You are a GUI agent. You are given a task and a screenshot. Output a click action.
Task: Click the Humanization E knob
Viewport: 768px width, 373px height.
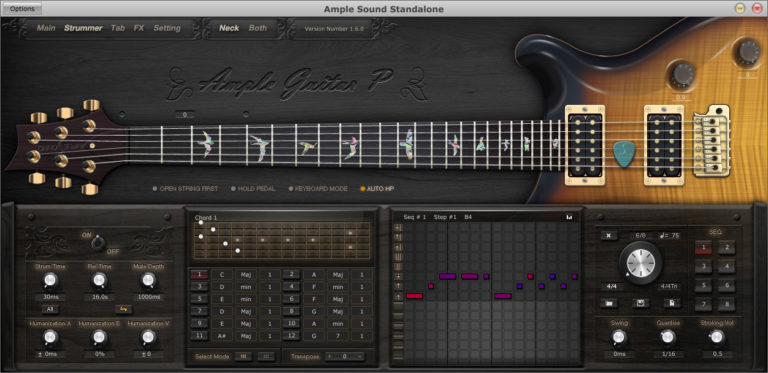click(99, 337)
